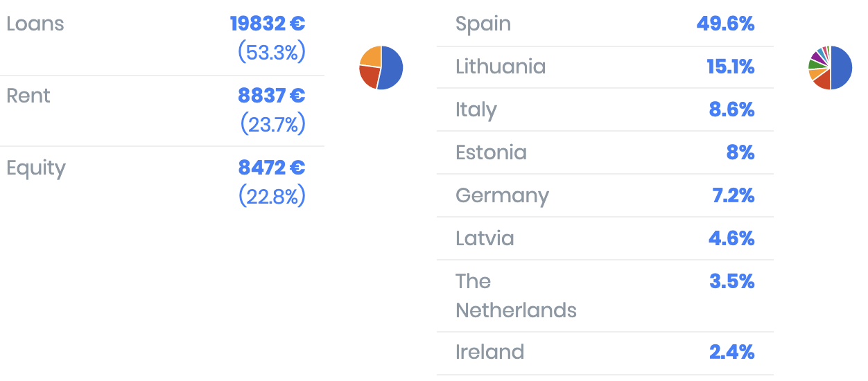Select the Spain country row

click(605, 24)
